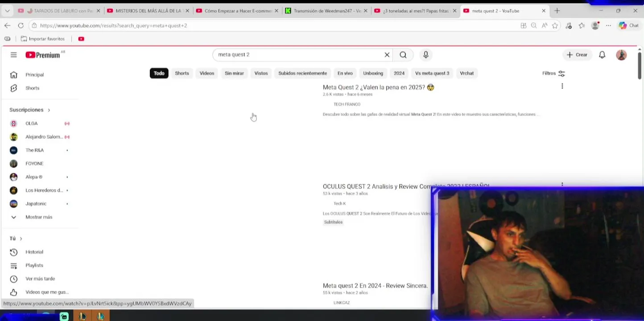Viewport: 644px width, 321px height.
Task: Open Edge read aloud icon
Action: pos(545,25)
